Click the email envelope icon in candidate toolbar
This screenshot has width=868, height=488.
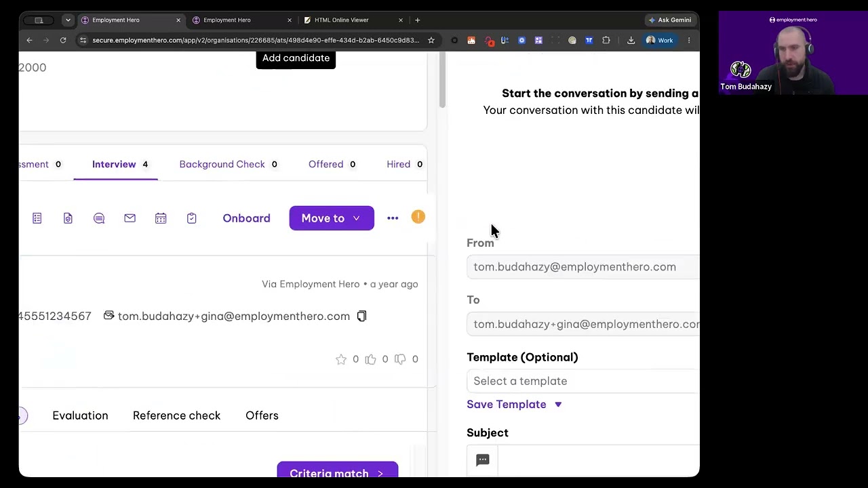[x=130, y=218]
